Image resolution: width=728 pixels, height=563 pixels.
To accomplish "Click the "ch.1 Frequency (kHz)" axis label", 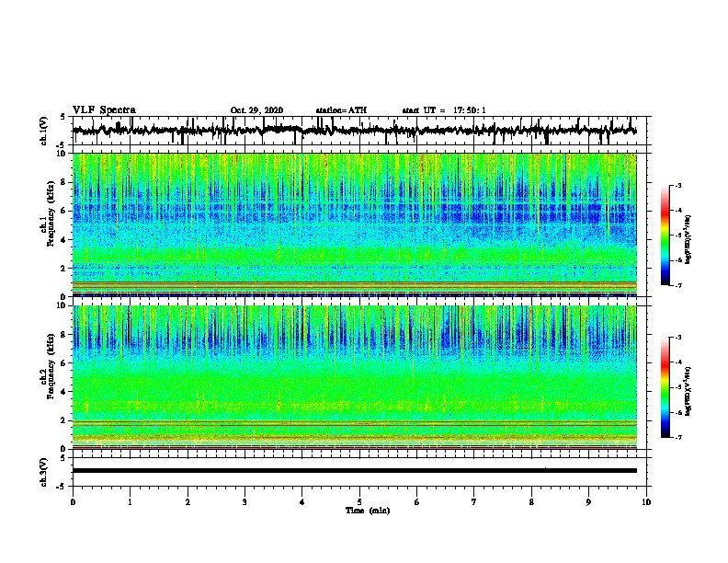I will tap(47, 213).
